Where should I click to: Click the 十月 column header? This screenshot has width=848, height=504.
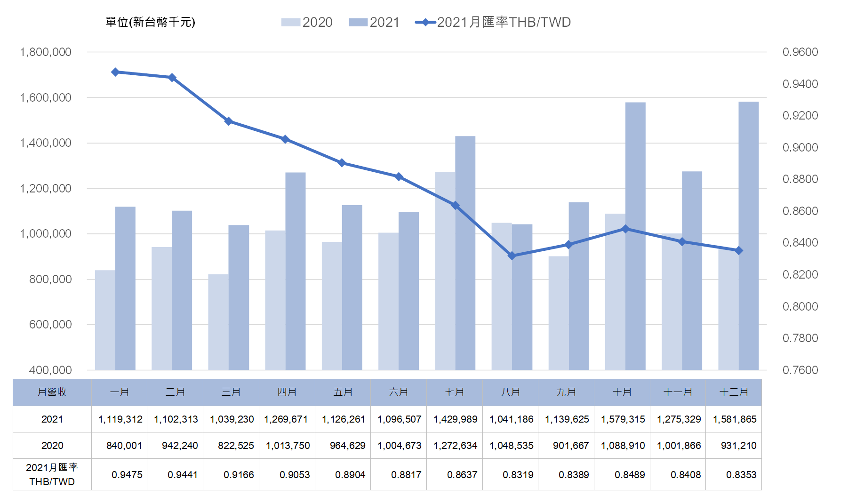coord(622,392)
